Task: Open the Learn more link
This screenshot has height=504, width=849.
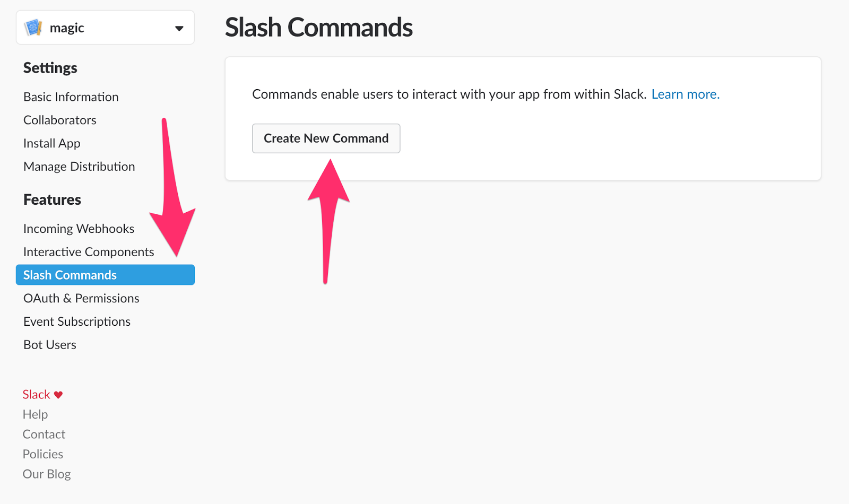Action: (x=685, y=94)
